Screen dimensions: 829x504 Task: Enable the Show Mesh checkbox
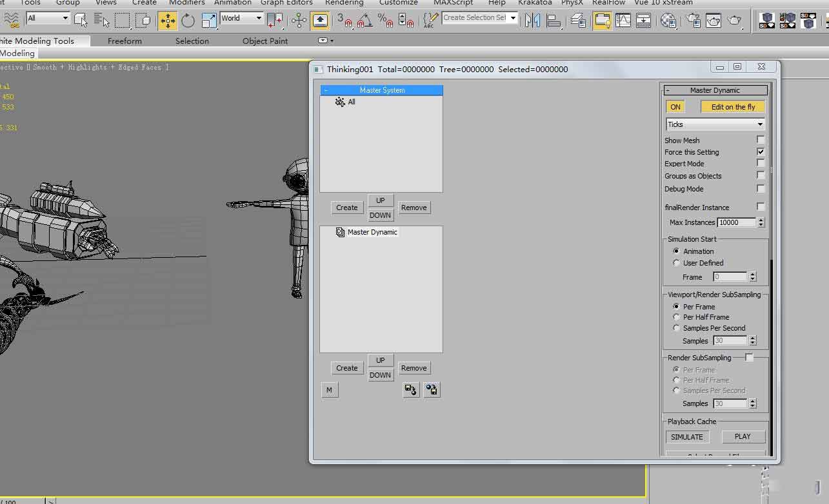click(x=761, y=140)
